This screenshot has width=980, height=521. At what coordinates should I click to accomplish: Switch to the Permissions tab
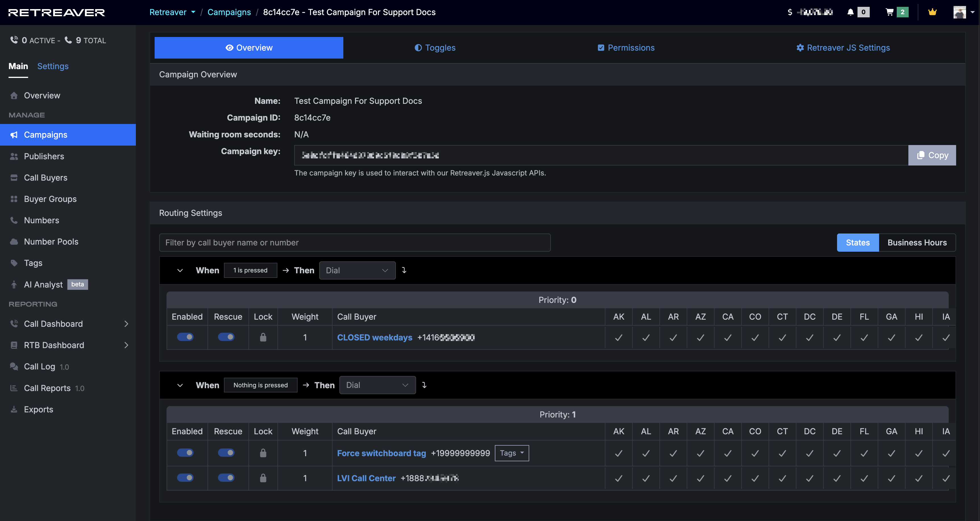click(x=626, y=47)
